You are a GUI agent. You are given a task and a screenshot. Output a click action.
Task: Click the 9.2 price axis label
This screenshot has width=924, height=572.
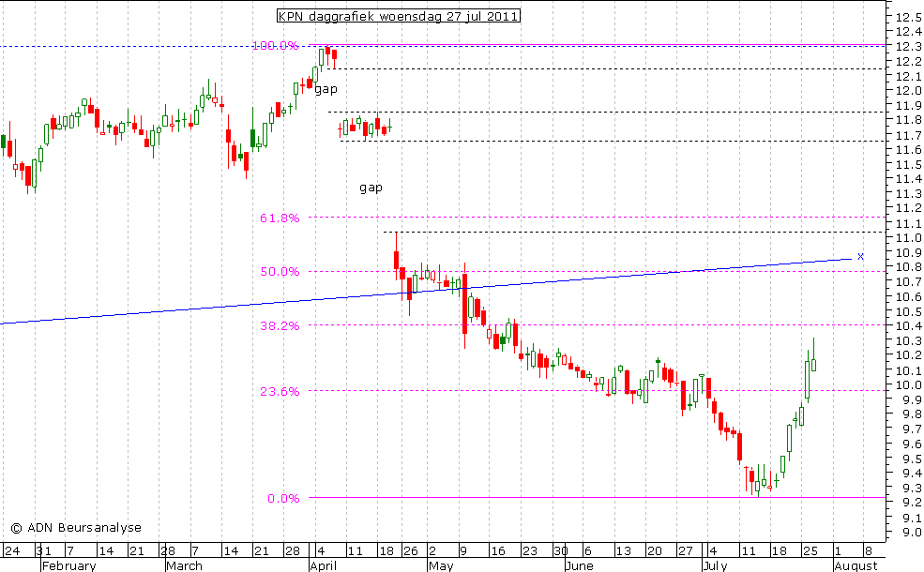click(911, 503)
